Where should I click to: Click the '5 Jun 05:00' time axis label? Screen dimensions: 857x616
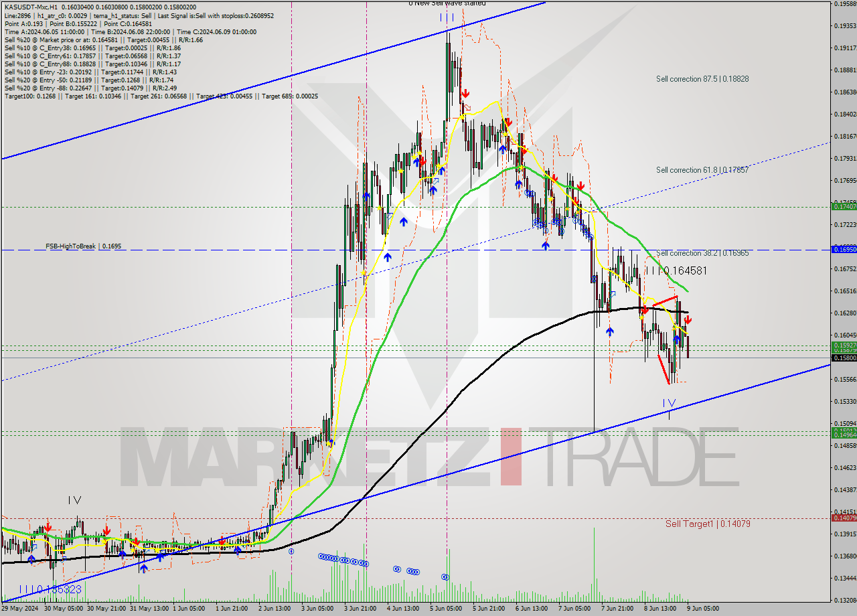click(x=445, y=609)
